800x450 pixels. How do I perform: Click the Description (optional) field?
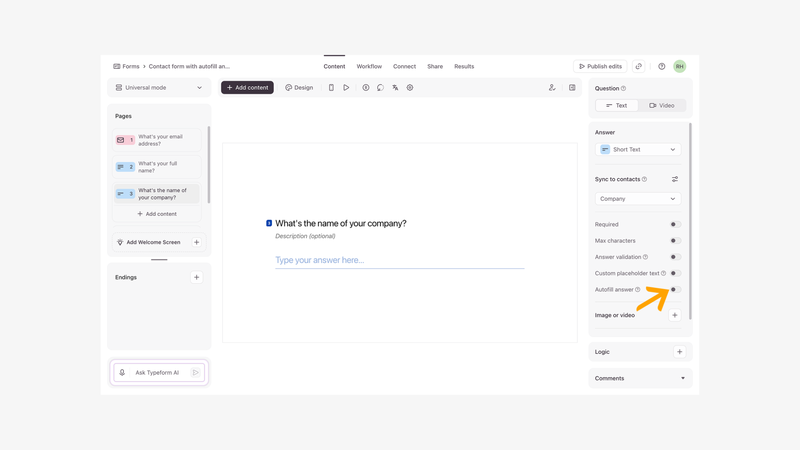[305, 236]
